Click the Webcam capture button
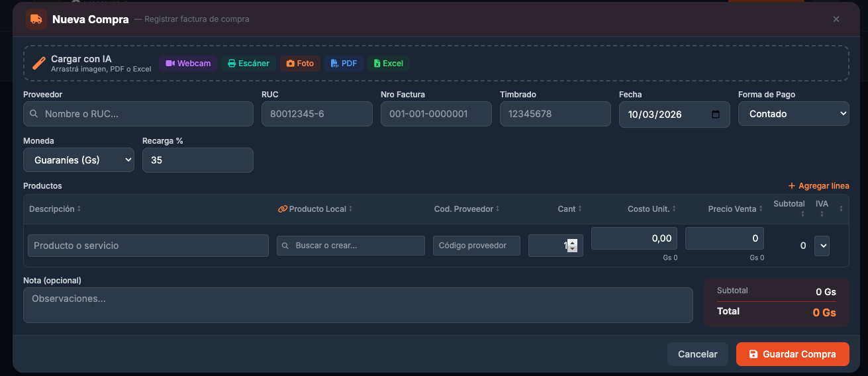Image resolution: width=868 pixels, height=376 pixels. pos(188,64)
